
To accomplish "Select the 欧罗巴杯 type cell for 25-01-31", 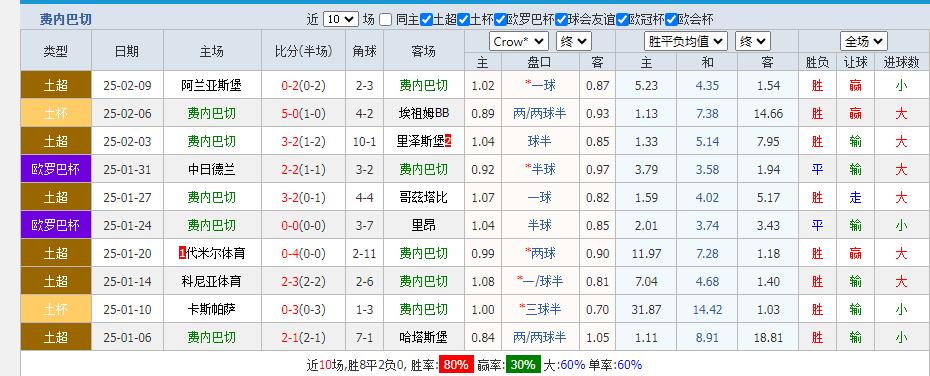I will 56,170.
